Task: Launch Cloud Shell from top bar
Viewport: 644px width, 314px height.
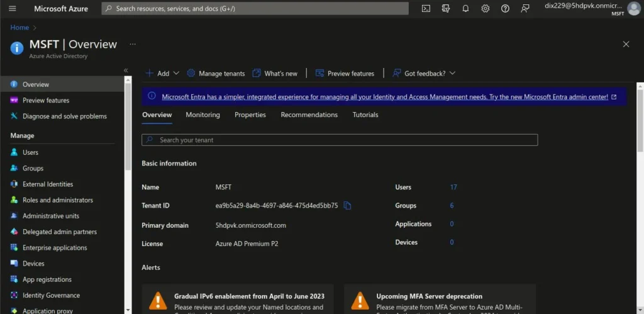Action: [426, 9]
